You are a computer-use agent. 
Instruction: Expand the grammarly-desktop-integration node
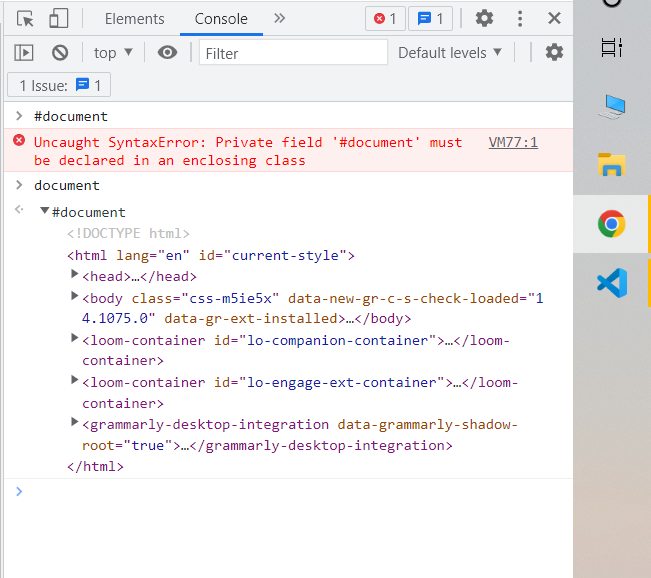[x=74, y=422]
